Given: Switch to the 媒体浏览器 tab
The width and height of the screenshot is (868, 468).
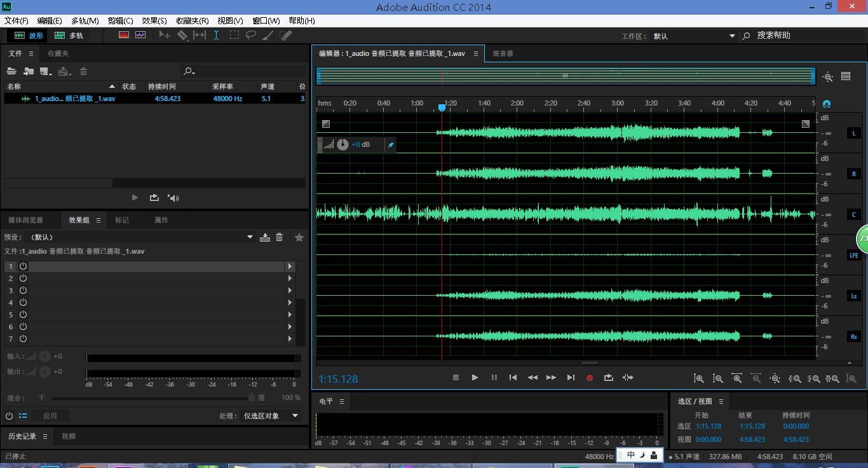Looking at the screenshot, I should pos(25,220).
